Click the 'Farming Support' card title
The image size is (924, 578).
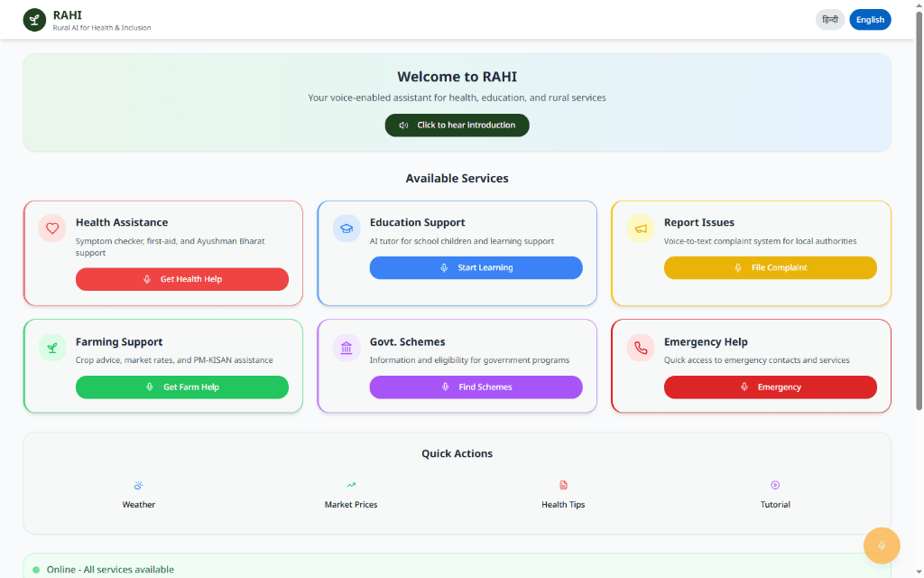pos(119,342)
